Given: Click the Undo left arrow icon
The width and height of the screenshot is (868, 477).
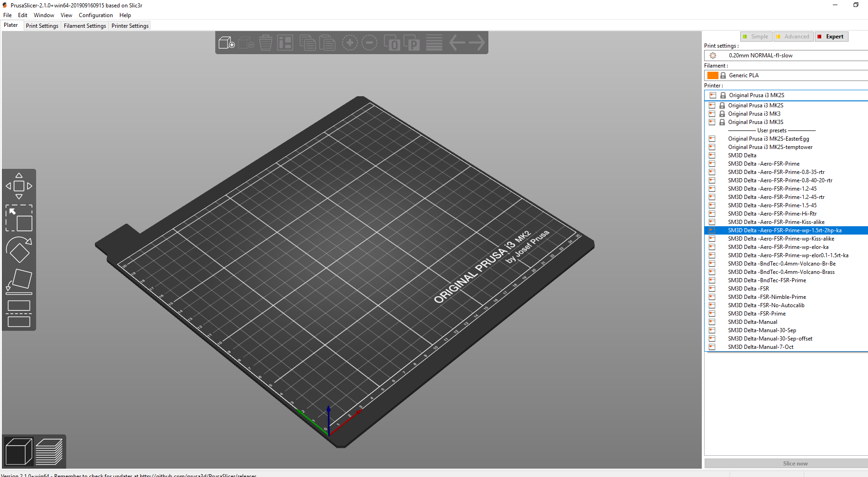Looking at the screenshot, I should [457, 43].
